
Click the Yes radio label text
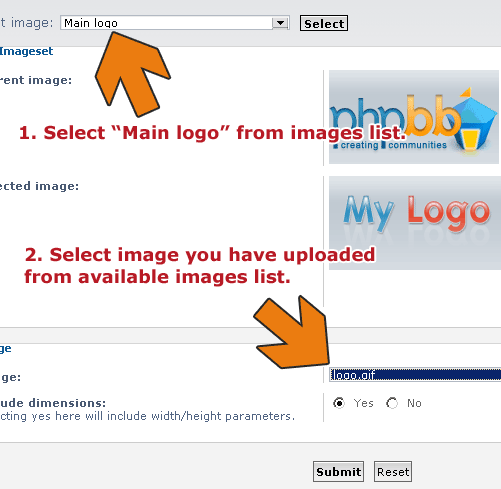(363, 403)
